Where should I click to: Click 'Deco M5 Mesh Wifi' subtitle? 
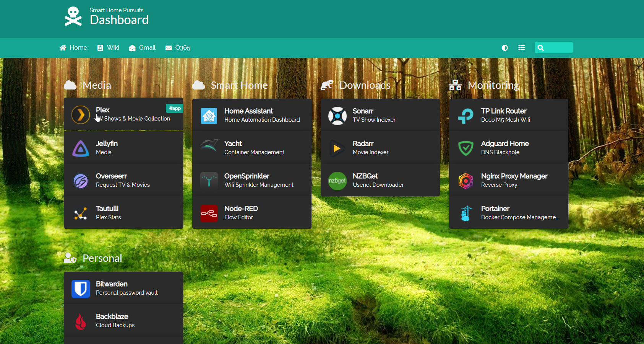506,120
